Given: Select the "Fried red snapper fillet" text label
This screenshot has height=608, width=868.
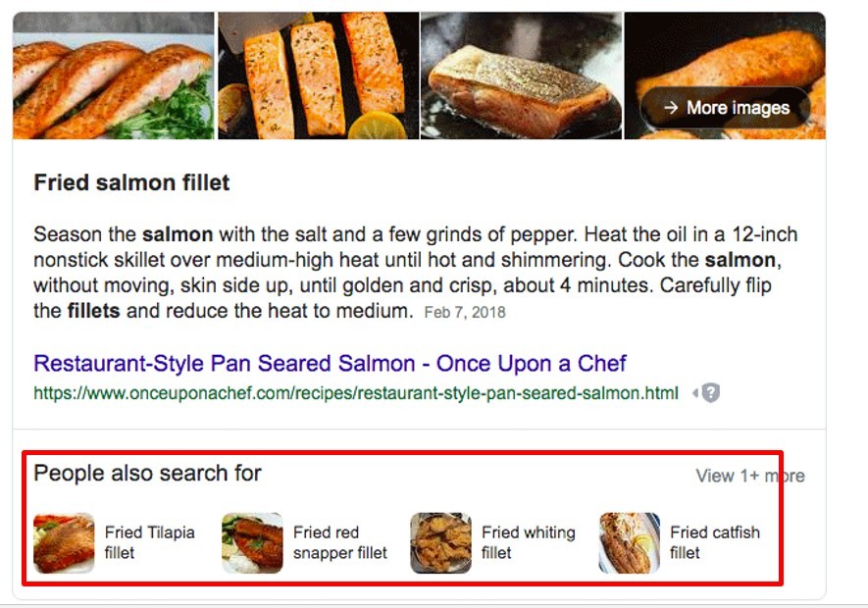Looking at the screenshot, I should click(x=339, y=542).
